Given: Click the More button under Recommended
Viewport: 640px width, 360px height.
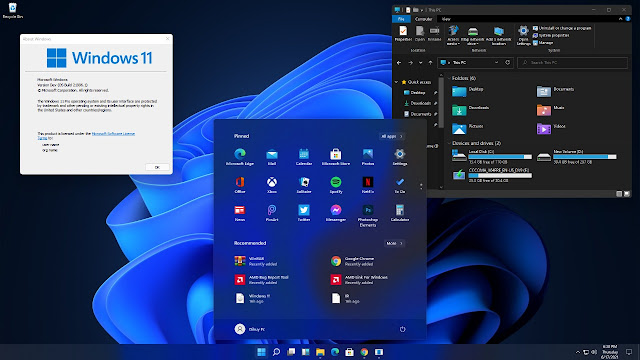Looking at the screenshot, I should point(394,243).
